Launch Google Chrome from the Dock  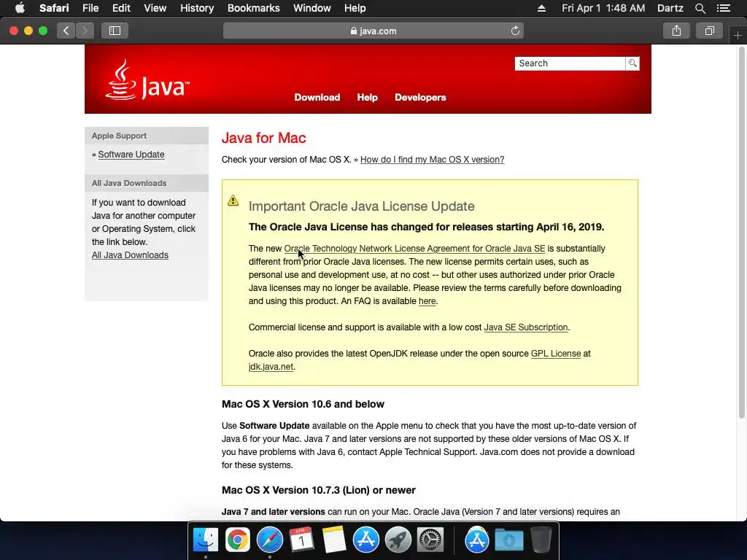click(x=237, y=540)
